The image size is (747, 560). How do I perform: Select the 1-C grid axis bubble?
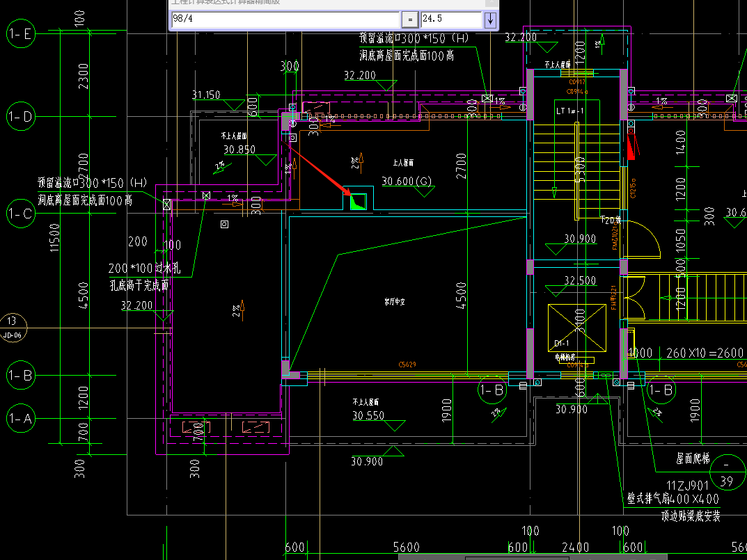(x=21, y=214)
